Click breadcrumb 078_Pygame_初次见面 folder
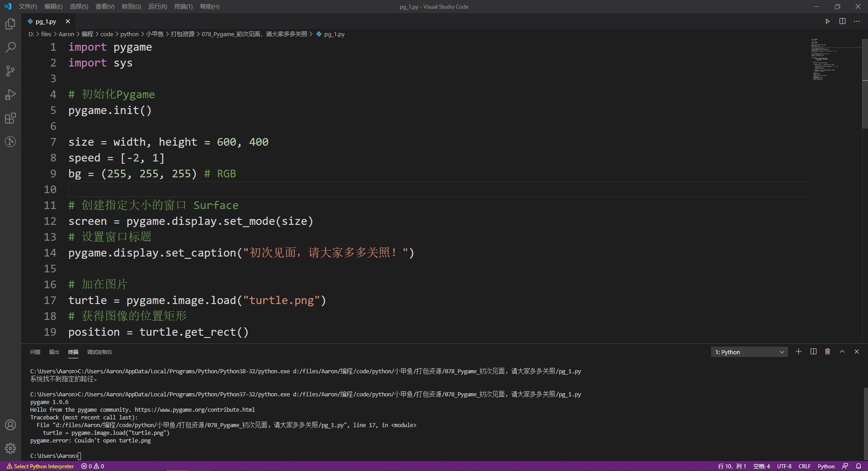This screenshot has width=868, height=471. click(254, 34)
